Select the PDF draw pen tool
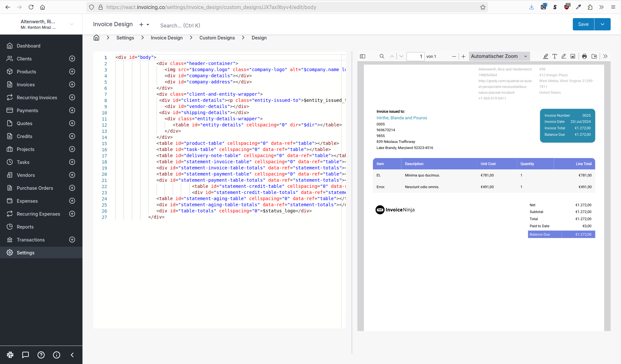The image size is (621, 364). [564, 56]
